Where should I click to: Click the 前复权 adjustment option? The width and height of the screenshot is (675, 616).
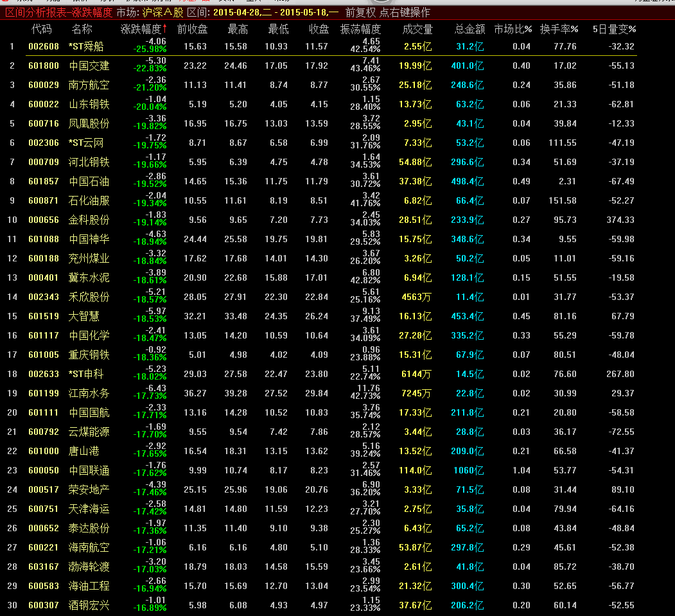[360, 12]
